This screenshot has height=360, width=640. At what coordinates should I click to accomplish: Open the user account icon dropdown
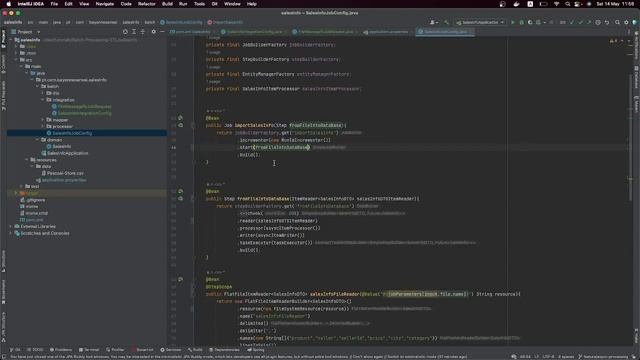click(x=433, y=22)
